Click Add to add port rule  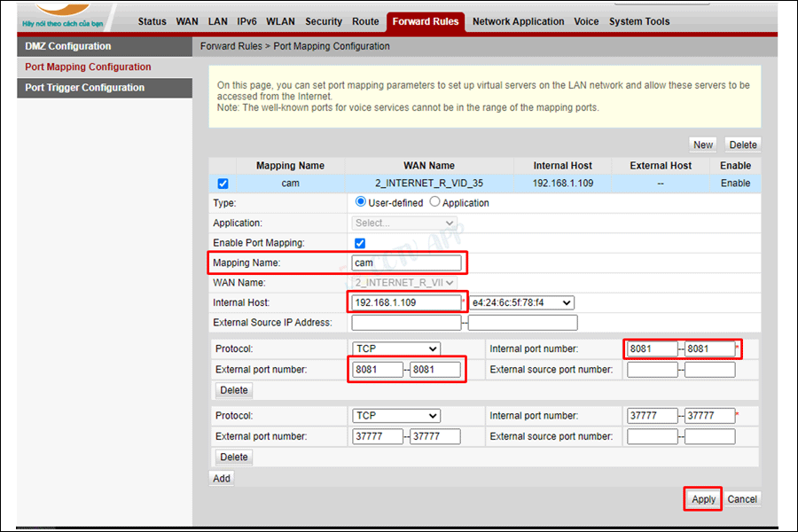pos(222,478)
